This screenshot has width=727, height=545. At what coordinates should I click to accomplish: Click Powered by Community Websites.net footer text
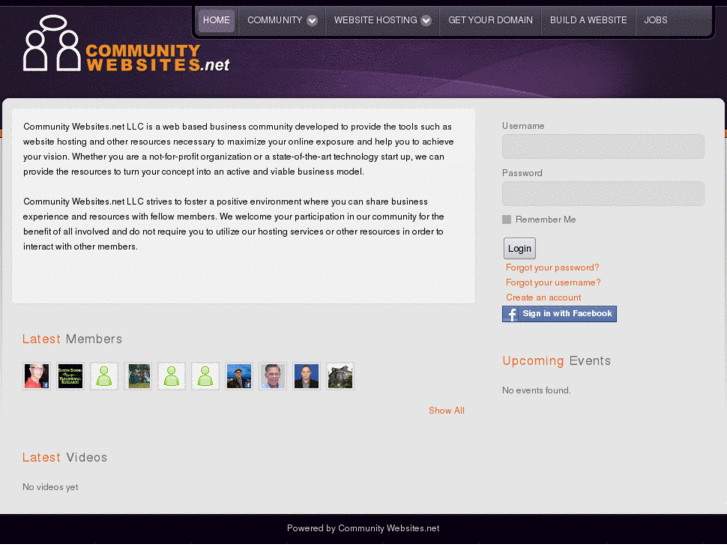tap(363, 528)
